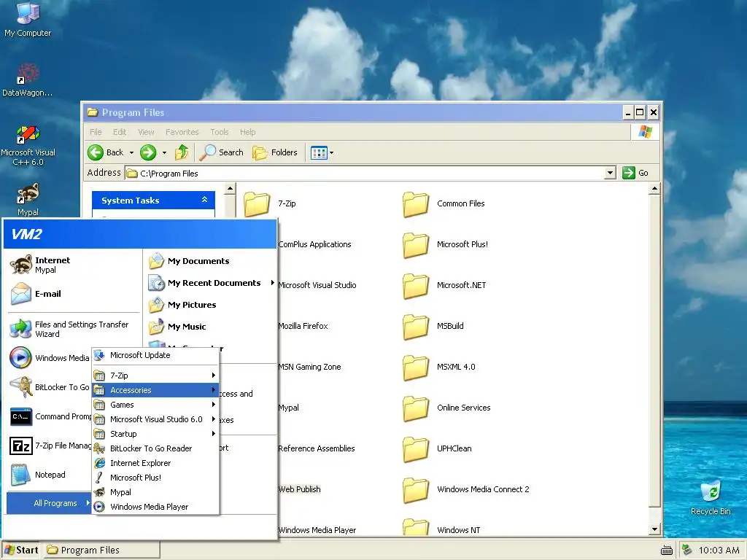Open Internet Mypal in Start menu
747x560 pixels.
coord(74,265)
